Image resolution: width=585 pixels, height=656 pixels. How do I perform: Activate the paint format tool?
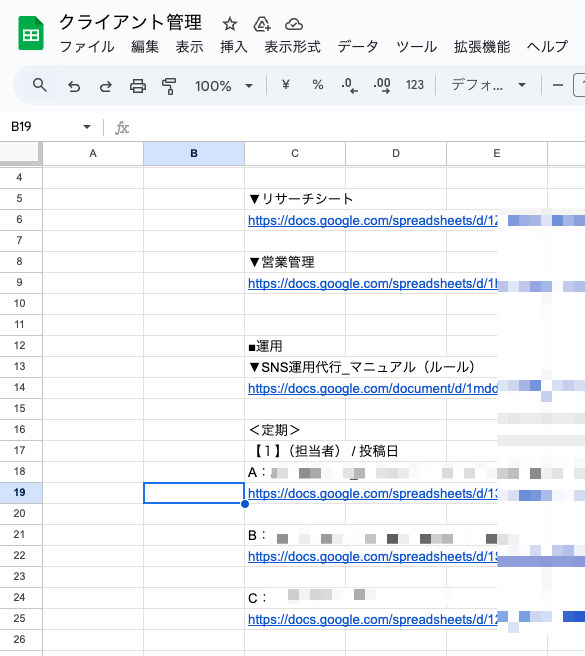[169, 86]
